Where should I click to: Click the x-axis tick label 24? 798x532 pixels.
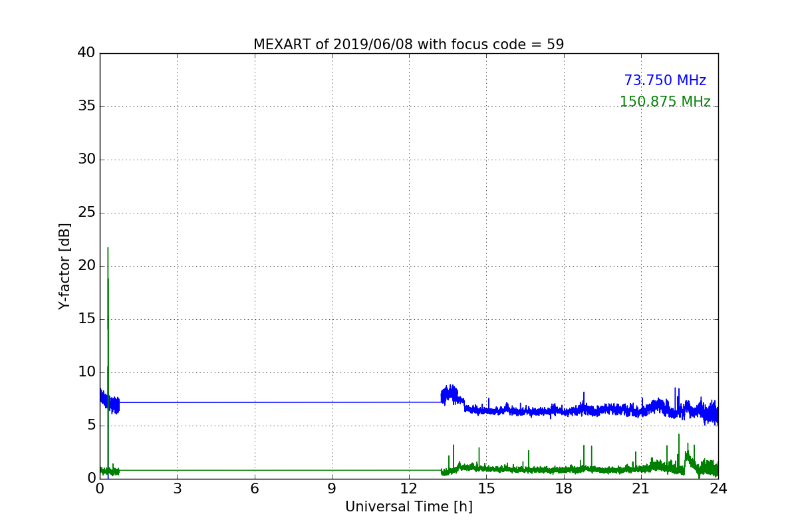pyautogui.click(x=718, y=489)
